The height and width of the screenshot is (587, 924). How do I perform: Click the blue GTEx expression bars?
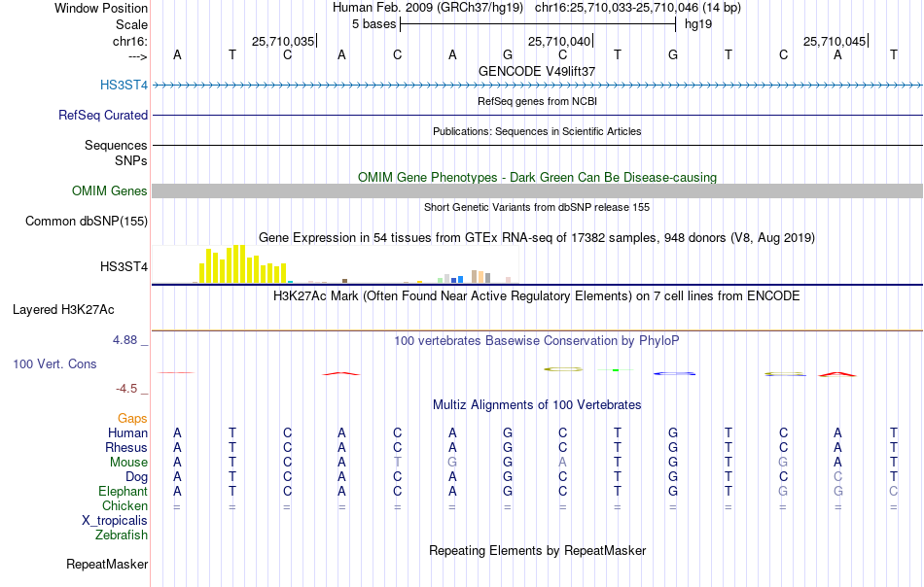pos(457,280)
